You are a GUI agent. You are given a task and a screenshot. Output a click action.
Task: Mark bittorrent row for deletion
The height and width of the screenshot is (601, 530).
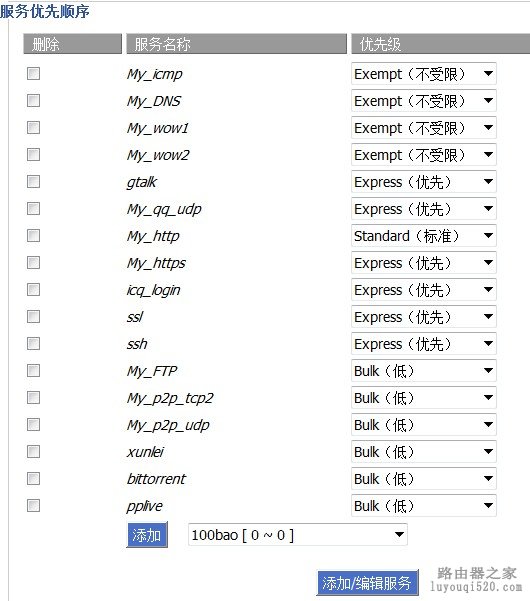[33, 478]
